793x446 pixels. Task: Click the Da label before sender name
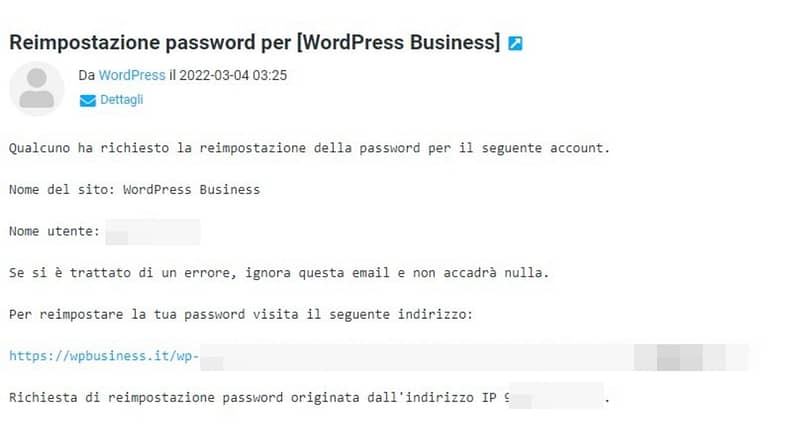click(x=86, y=75)
